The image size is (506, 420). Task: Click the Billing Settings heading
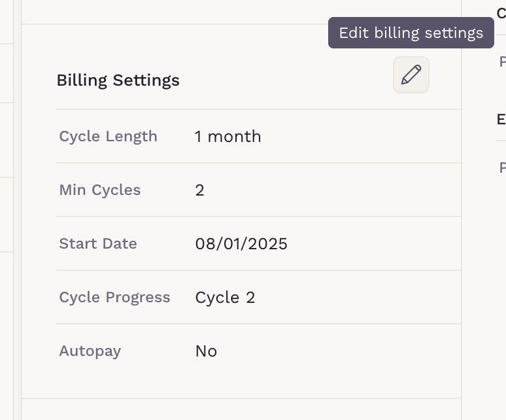coord(118,80)
